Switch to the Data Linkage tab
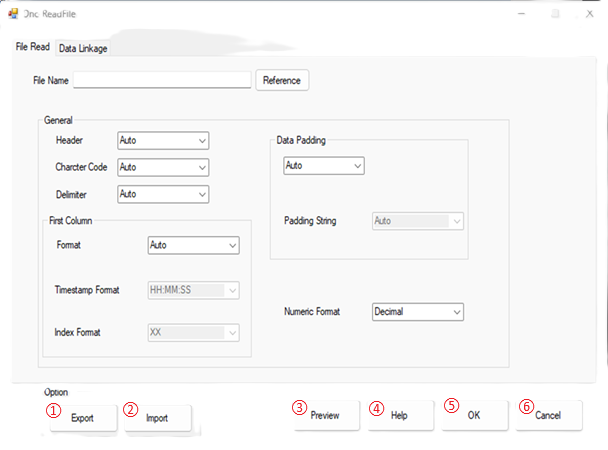Image resolution: width=608 pixels, height=450 pixels. tap(83, 48)
